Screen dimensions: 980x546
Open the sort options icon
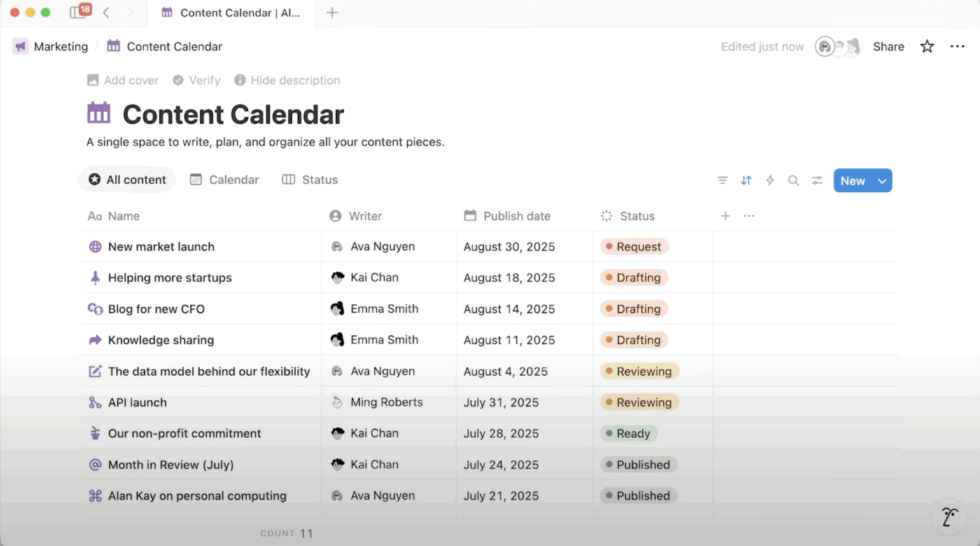click(746, 181)
